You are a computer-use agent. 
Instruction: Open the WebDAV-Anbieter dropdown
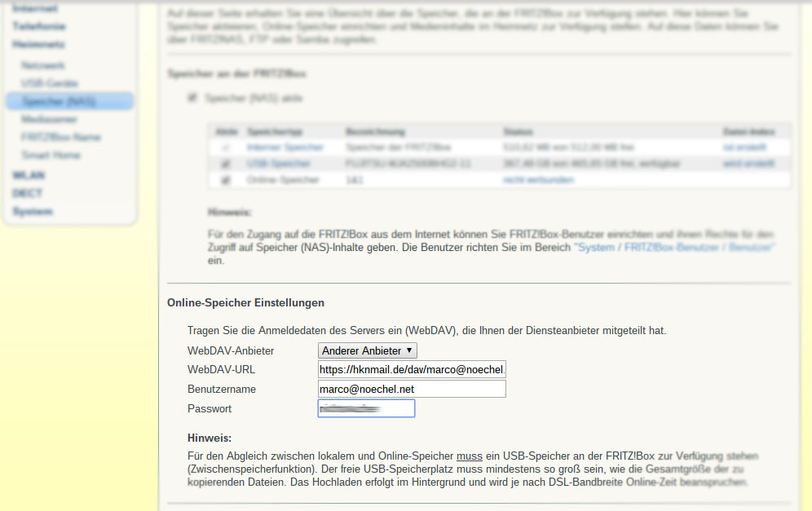click(367, 350)
